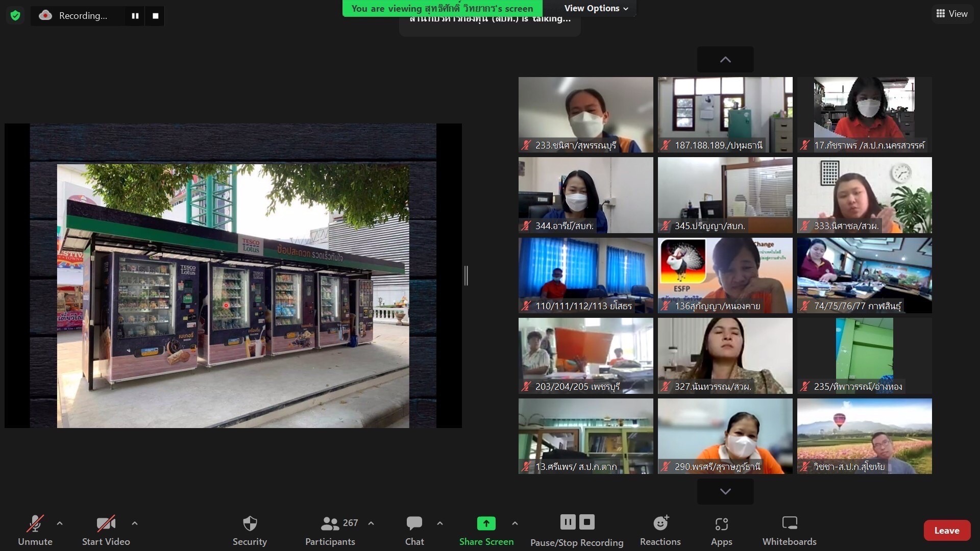Select video tile วิชชา-ส.ป.ก.สุโขทัย
The width and height of the screenshot is (980, 551).
click(x=864, y=436)
